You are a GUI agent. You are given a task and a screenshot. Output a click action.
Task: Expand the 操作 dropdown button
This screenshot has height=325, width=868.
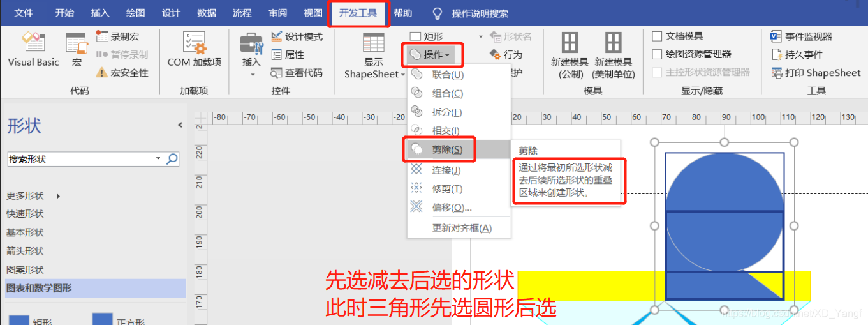pyautogui.click(x=433, y=55)
